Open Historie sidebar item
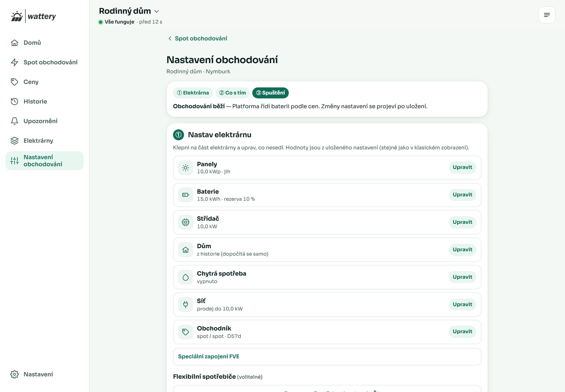 (44, 101)
